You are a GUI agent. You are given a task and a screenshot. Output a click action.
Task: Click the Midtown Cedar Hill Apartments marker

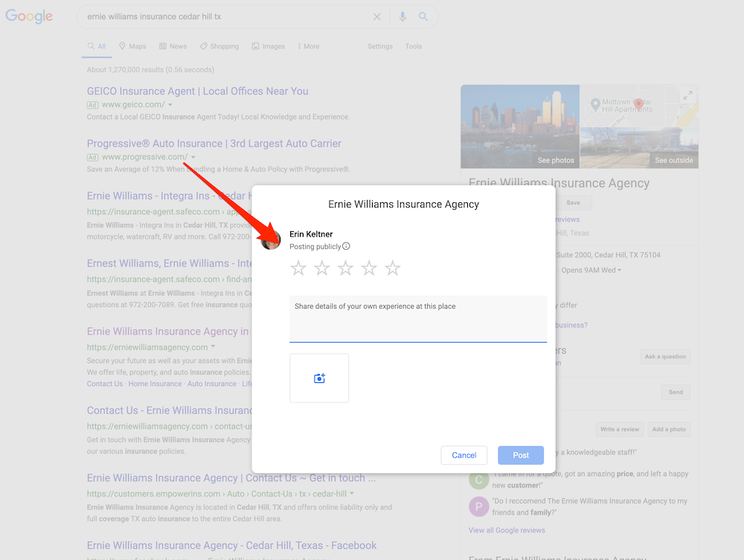(x=595, y=104)
